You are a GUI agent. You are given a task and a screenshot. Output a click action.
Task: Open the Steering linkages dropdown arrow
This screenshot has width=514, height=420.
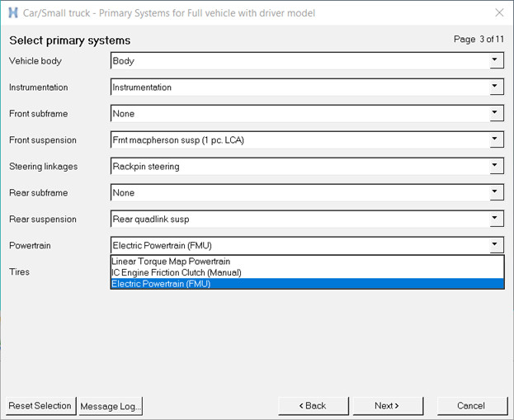tap(495, 166)
